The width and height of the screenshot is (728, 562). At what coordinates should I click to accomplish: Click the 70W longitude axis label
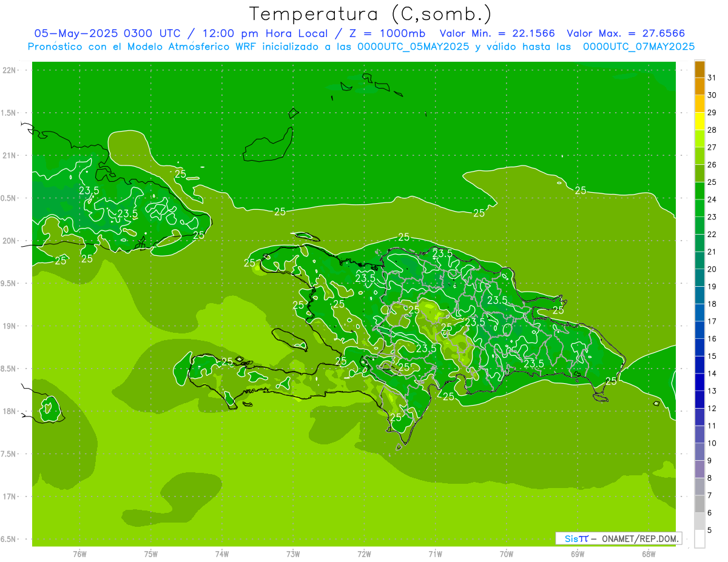point(507,554)
